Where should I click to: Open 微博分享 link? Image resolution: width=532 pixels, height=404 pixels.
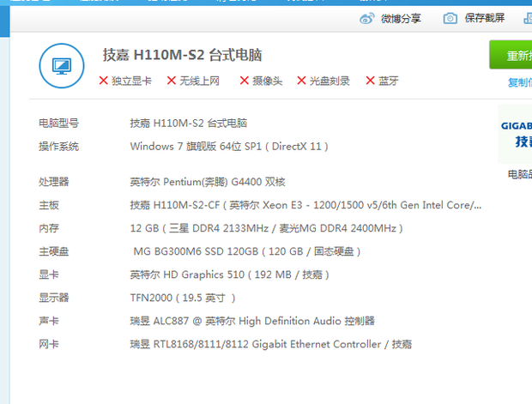tap(401, 18)
